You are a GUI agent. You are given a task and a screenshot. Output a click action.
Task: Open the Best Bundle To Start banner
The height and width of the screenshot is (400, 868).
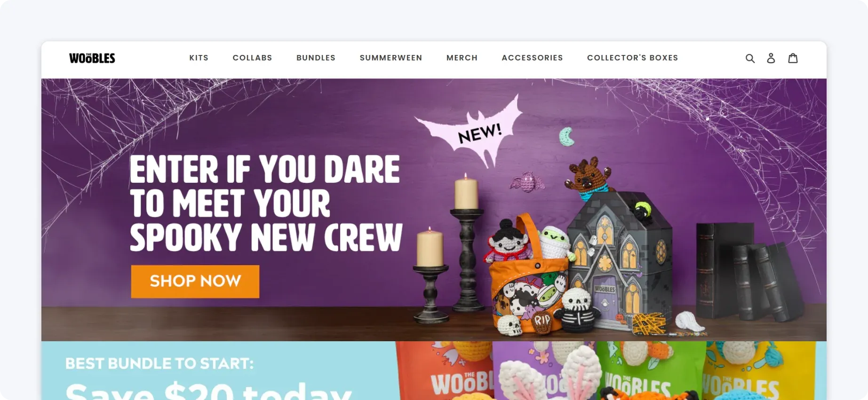434,370
